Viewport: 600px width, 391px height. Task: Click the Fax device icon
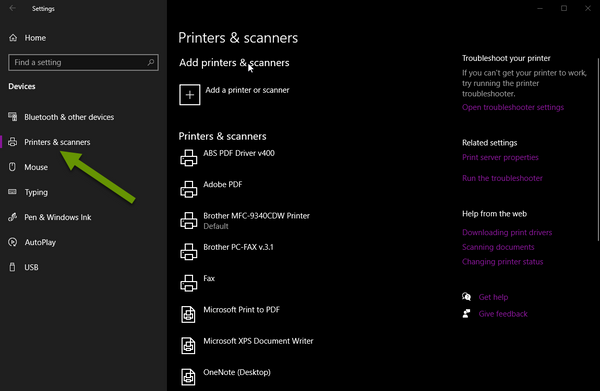189,283
